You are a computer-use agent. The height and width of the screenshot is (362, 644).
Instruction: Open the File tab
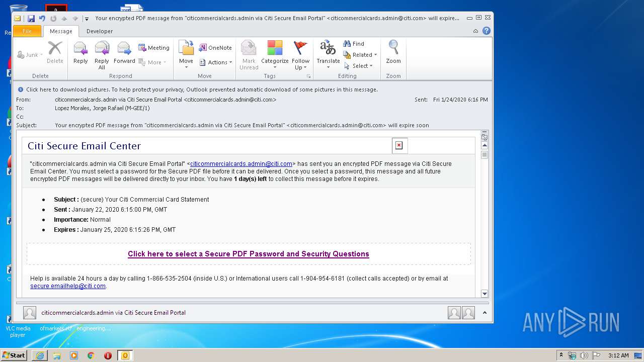click(27, 31)
